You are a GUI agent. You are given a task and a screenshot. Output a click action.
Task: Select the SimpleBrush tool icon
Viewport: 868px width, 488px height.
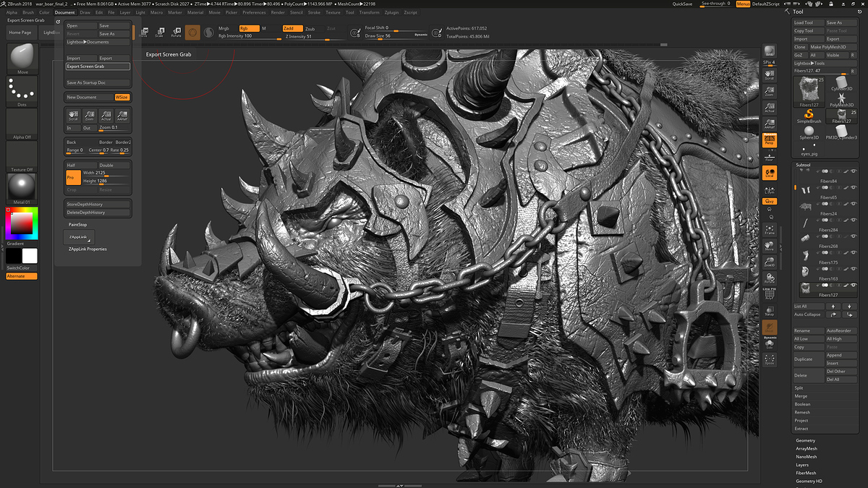click(x=809, y=116)
